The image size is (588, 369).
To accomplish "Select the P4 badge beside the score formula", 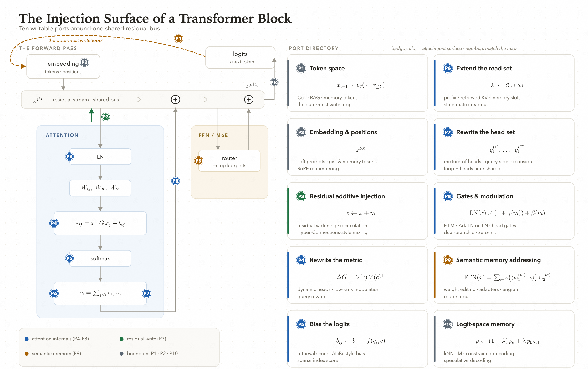I will (54, 223).
